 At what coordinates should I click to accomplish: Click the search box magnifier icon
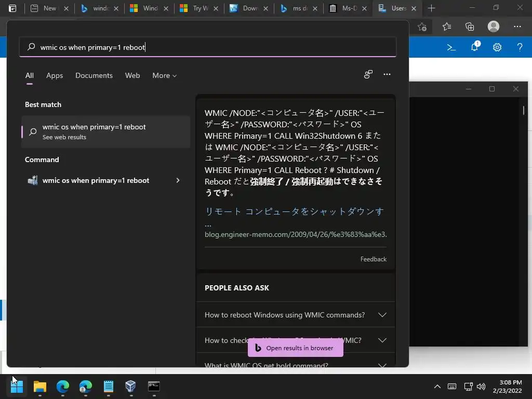click(x=31, y=47)
